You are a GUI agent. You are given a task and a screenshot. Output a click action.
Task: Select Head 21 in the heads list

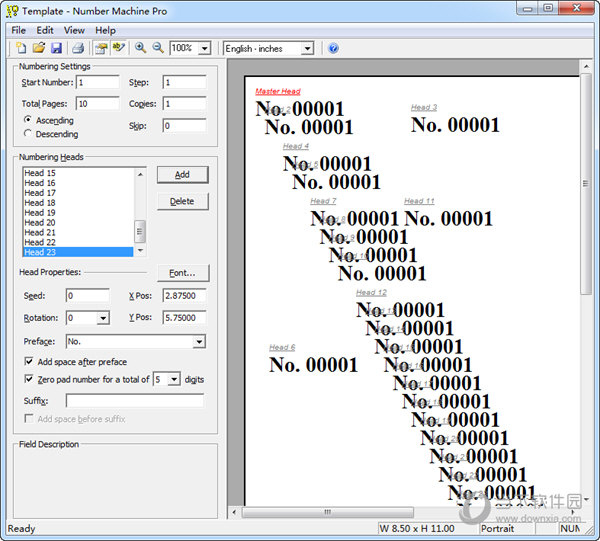(x=78, y=233)
